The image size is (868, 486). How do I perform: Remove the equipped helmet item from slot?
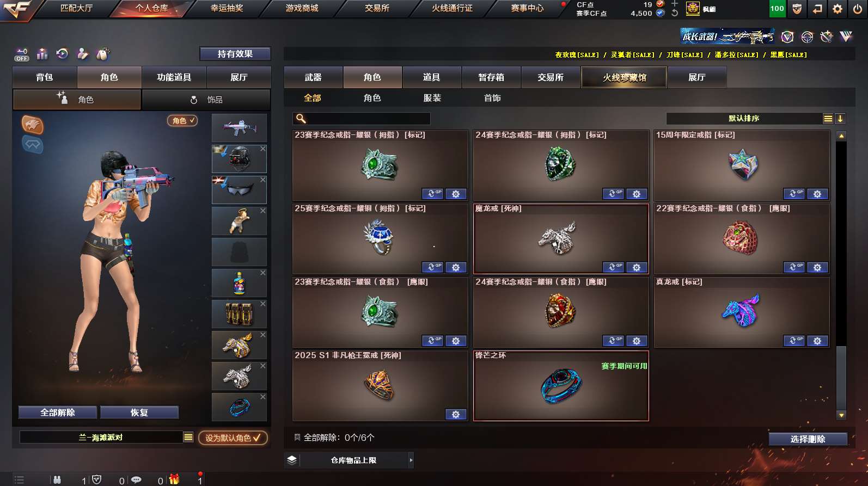pyautogui.click(x=263, y=149)
